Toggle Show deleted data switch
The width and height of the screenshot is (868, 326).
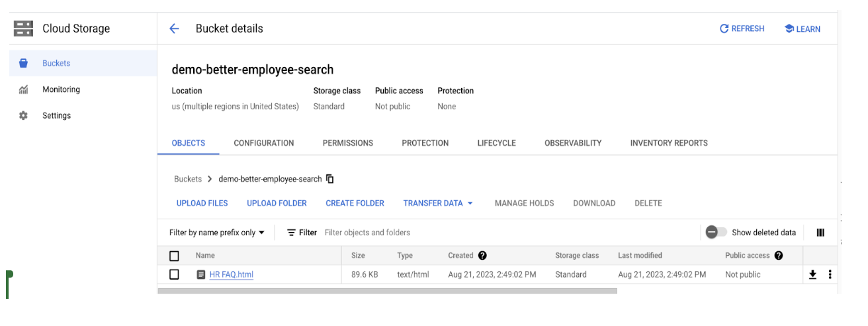click(x=716, y=233)
